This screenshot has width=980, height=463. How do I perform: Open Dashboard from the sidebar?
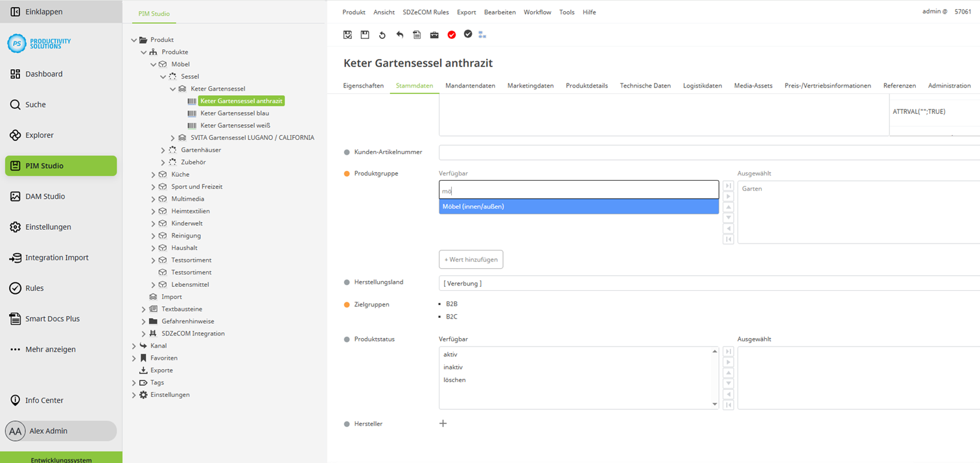[x=43, y=74]
